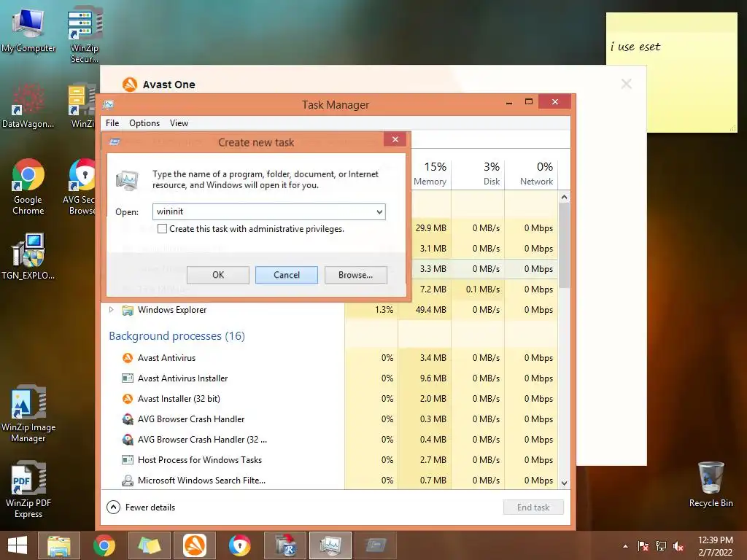This screenshot has height=560, width=747.
Task: Open the Open combo box dropdown arrow
Action: [379, 211]
